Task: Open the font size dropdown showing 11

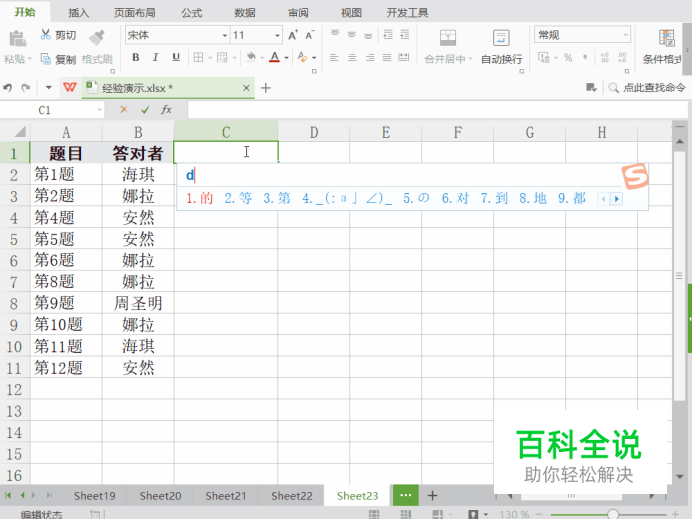Action: 277,35
